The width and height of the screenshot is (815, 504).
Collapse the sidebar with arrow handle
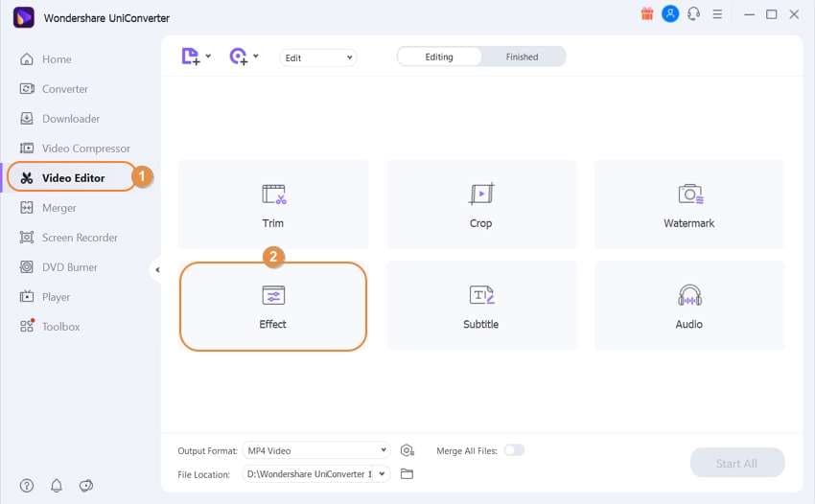157,269
